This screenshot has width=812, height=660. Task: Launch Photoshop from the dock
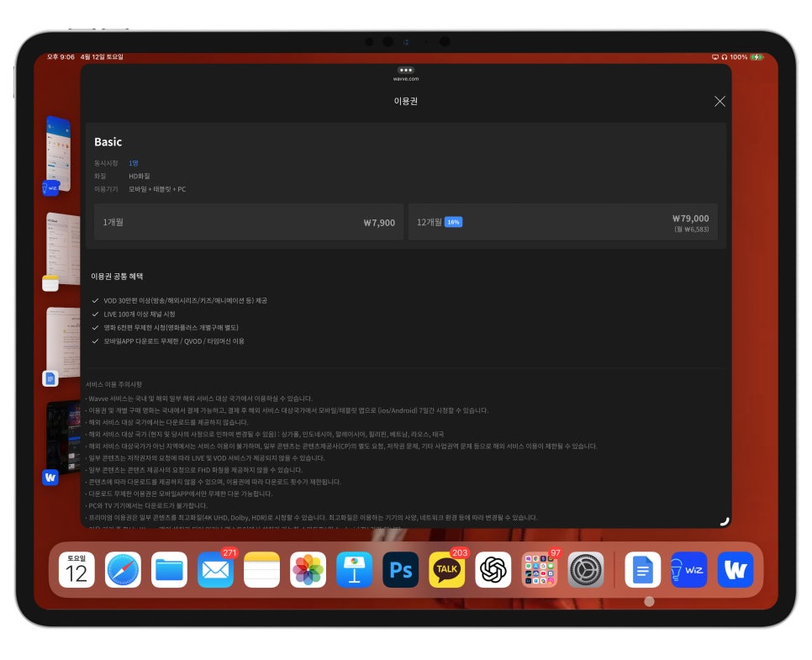tap(400, 569)
